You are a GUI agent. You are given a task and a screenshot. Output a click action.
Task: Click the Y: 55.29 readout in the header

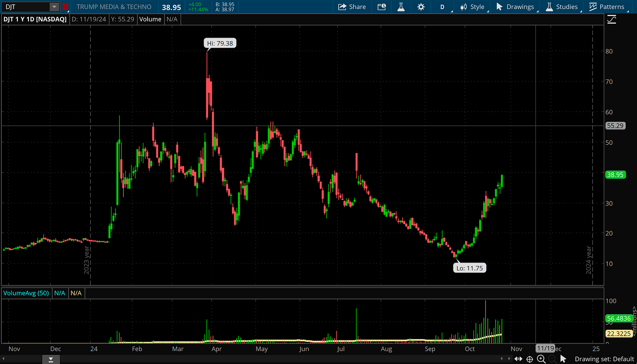[122, 19]
